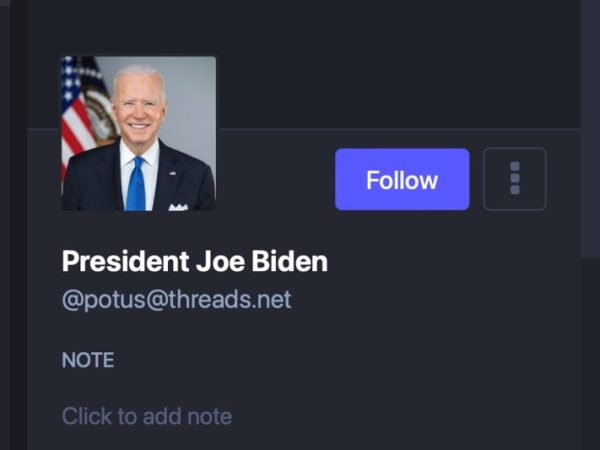600x450 pixels.
Task: Click the American flag in the avatar photo
Action: [77, 111]
